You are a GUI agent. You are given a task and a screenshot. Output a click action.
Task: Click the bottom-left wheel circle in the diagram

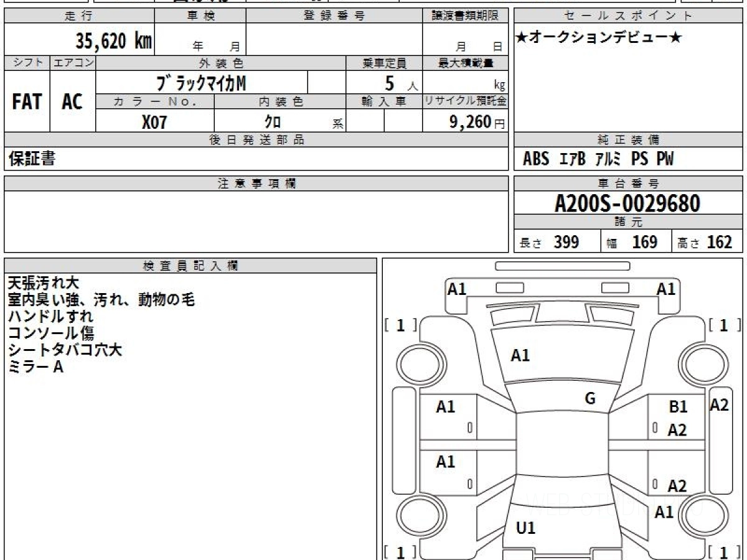click(416, 516)
